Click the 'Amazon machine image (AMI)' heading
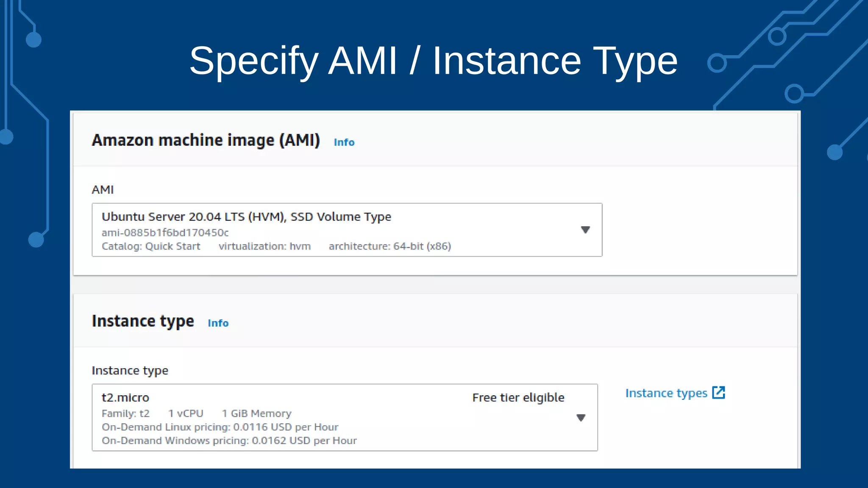 pos(206,140)
